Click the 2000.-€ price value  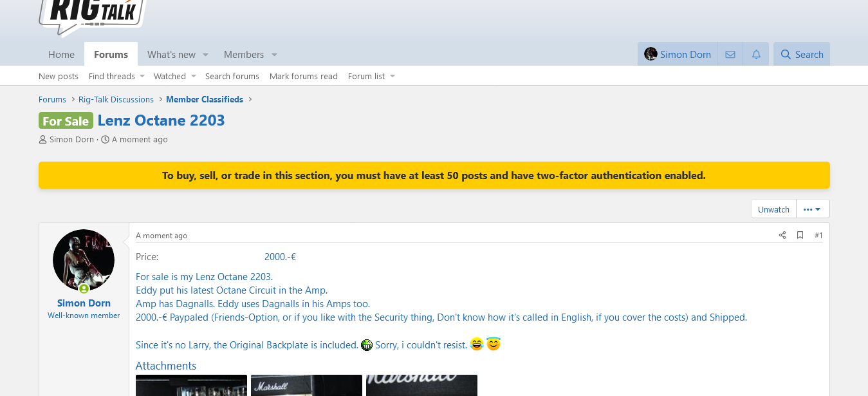click(x=280, y=256)
